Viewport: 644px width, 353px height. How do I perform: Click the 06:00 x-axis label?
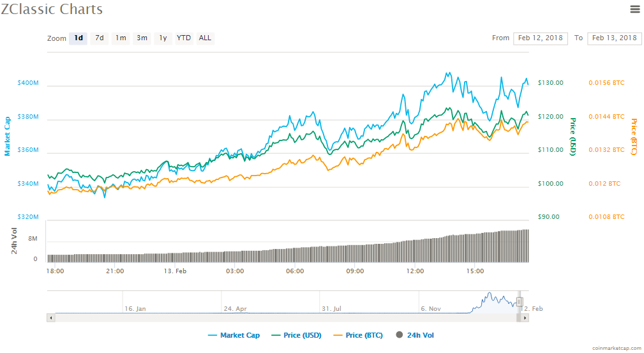click(x=295, y=271)
